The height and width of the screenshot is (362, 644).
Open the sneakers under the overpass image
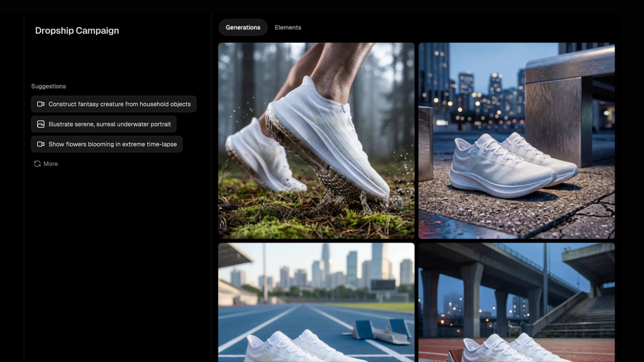[517, 302]
